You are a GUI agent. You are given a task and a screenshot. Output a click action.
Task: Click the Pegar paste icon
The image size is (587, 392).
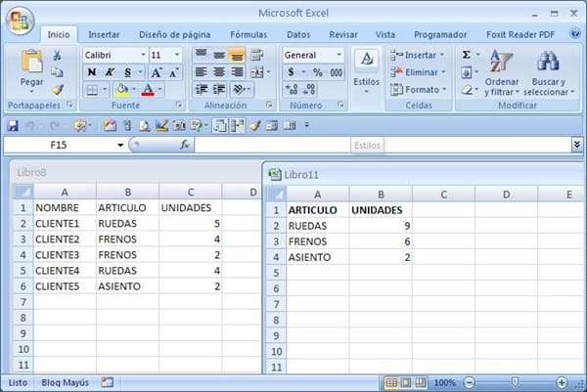coord(32,62)
